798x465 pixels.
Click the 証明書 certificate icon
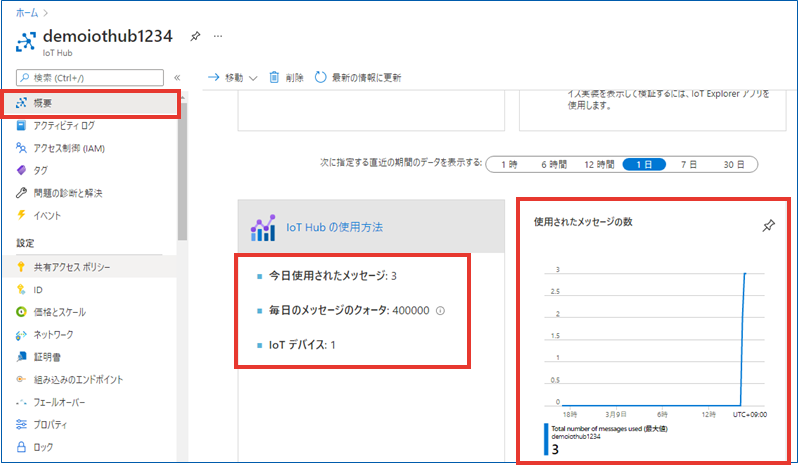point(21,357)
